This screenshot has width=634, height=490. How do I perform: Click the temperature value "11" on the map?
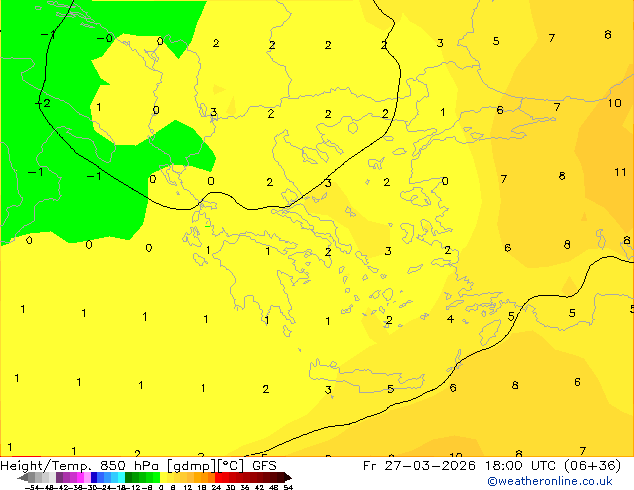(x=620, y=172)
